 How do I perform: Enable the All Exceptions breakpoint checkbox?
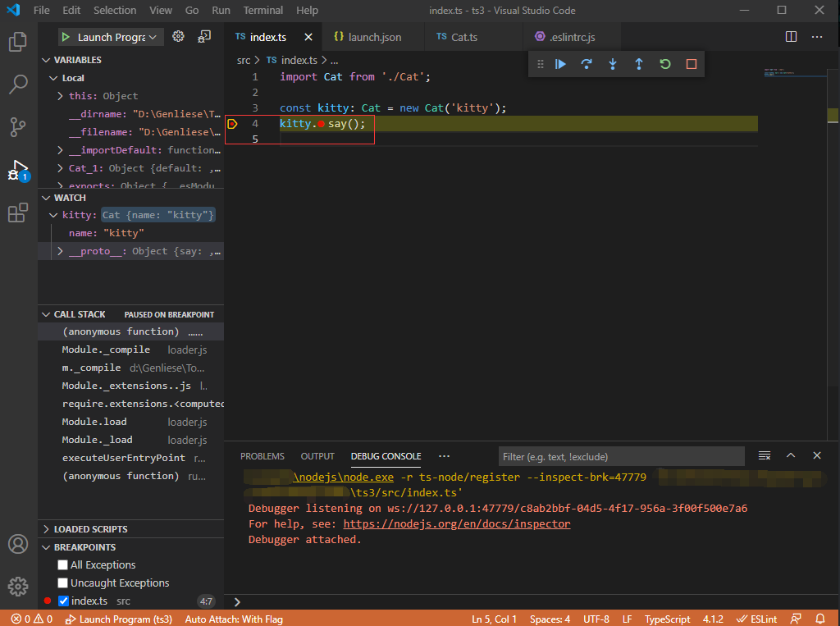(x=62, y=565)
